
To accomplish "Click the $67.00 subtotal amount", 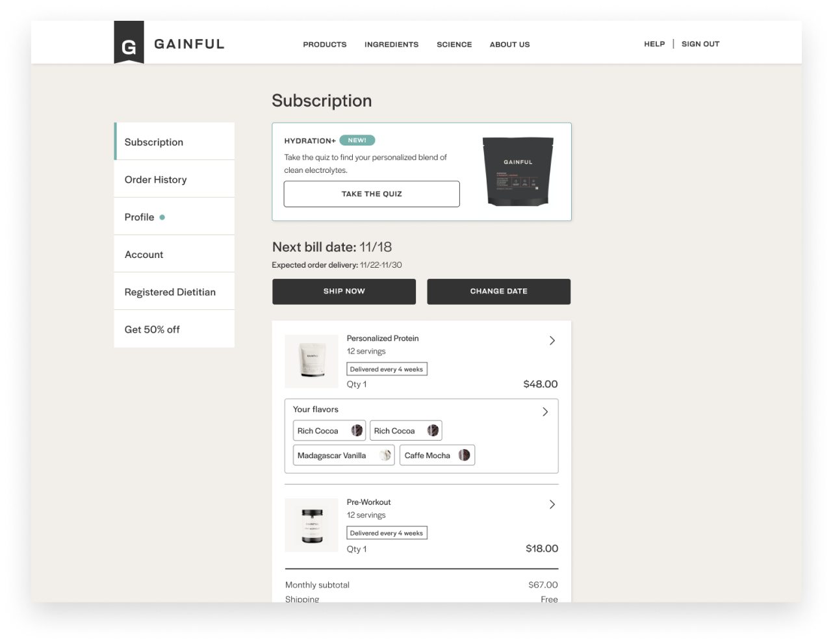I will (x=543, y=585).
